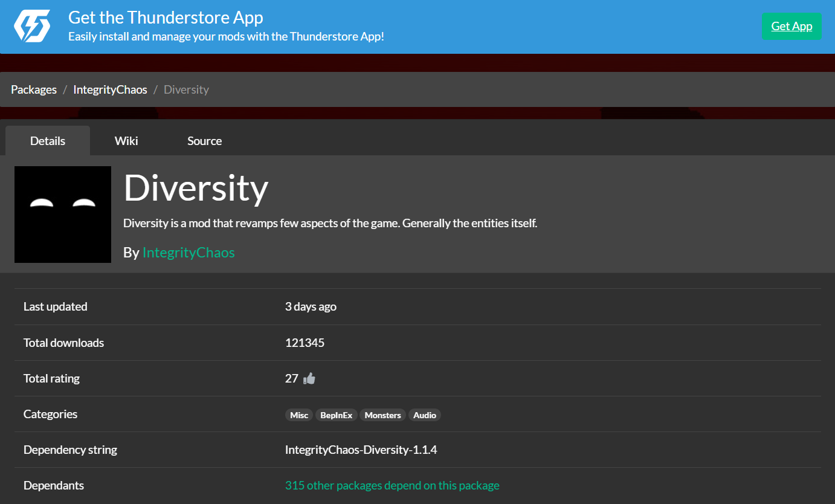Screen dimensions: 835x504
Task: Click the 'Total rating' label
Action: pyautogui.click(x=51, y=378)
